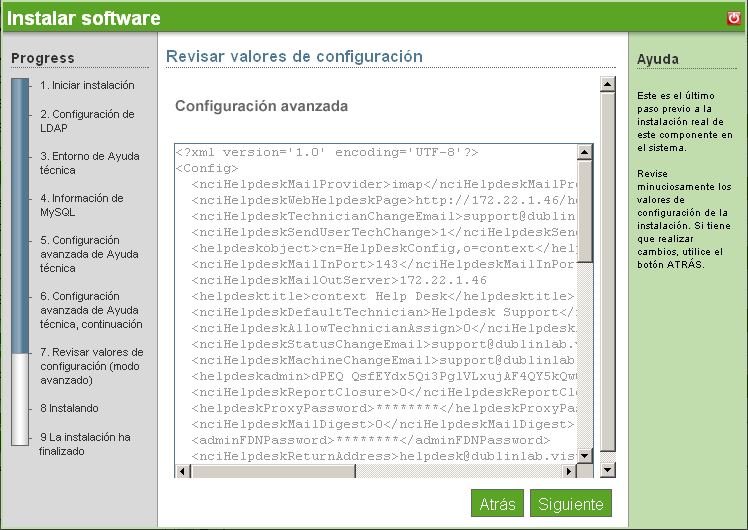748x530 pixels.
Task: Click the nciHelpdeskWebHelpdeskPage URL line
Action: (x=384, y=200)
